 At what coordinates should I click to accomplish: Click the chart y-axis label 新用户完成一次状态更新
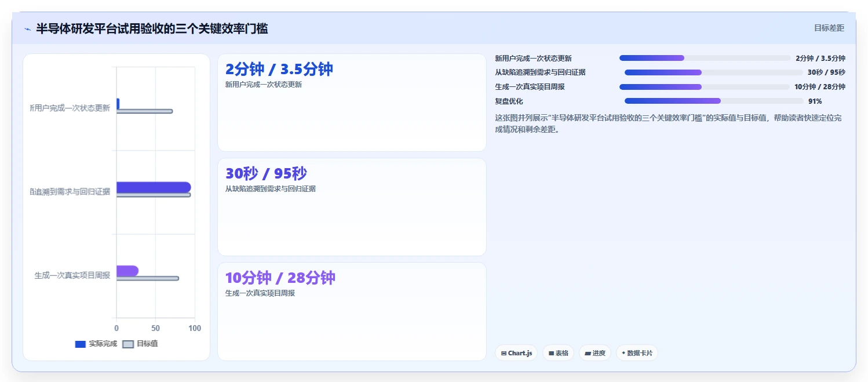(70, 108)
